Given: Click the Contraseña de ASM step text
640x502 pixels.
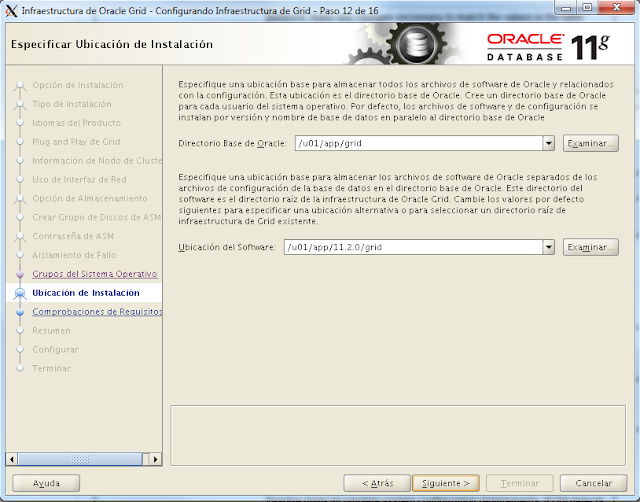Looking at the screenshot, I should (x=73, y=236).
